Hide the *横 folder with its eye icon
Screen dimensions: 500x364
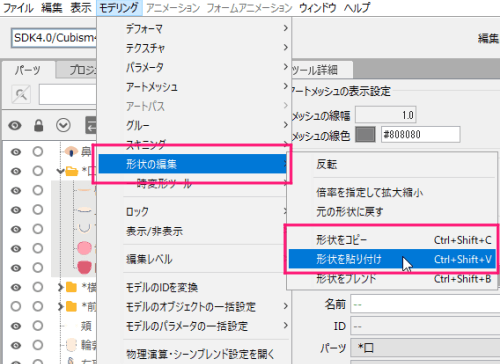[x=16, y=287]
